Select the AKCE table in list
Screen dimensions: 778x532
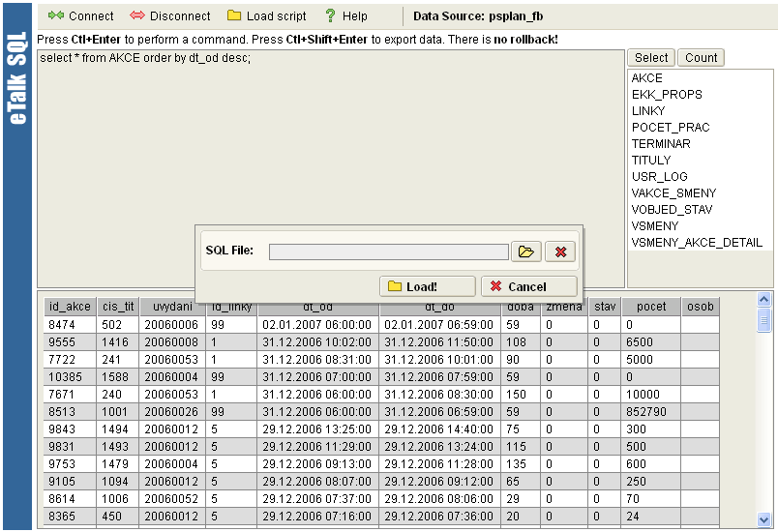[647, 78]
